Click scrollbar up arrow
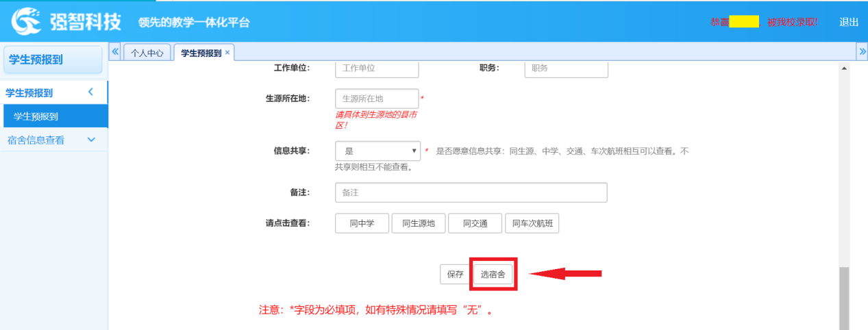 click(844, 68)
